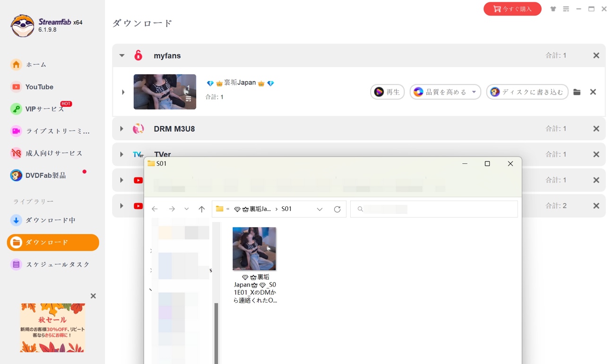Click the Explorer search box

434,209
